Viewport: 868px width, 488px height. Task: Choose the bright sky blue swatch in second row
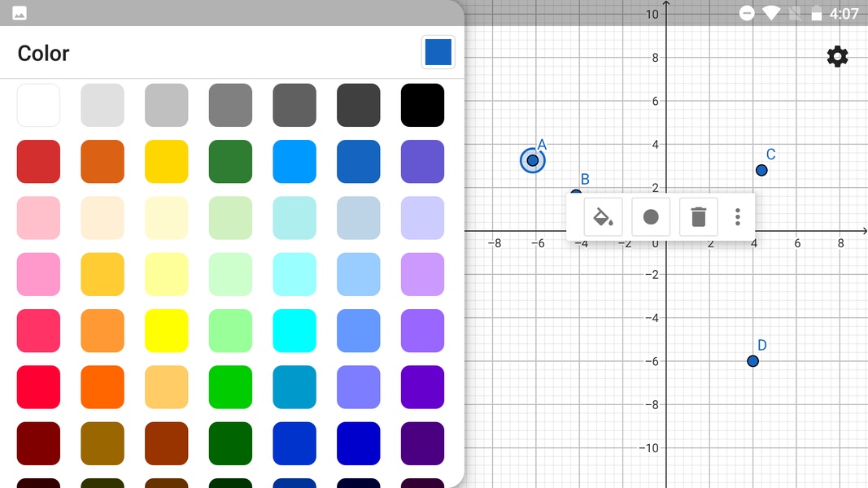(x=294, y=162)
